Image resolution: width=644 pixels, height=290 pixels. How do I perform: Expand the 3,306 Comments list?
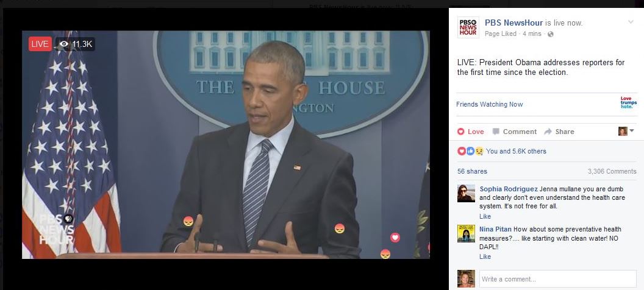612,171
